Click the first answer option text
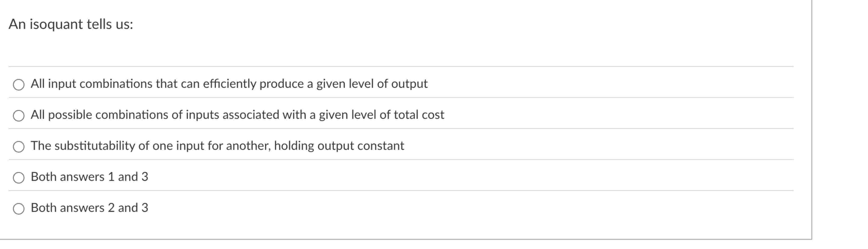The height and width of the screenshot is (249, 868). pyautogui.click(x=229, y=84)
